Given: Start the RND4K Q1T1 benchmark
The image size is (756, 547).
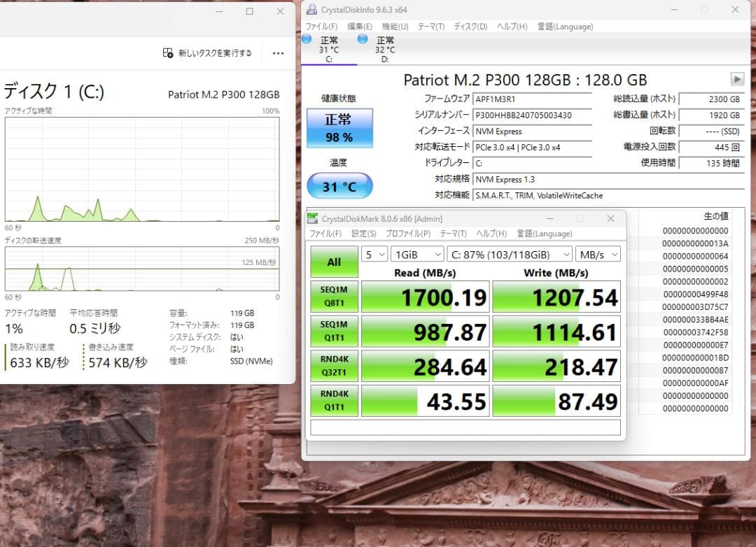Looking at the screenshot, I should click(x=334, y=400).
